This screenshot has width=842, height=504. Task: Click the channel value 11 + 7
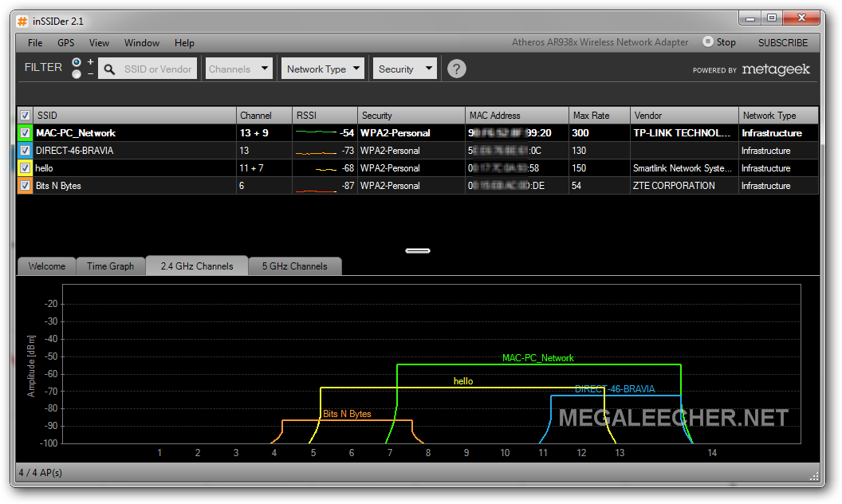[251, 168]
